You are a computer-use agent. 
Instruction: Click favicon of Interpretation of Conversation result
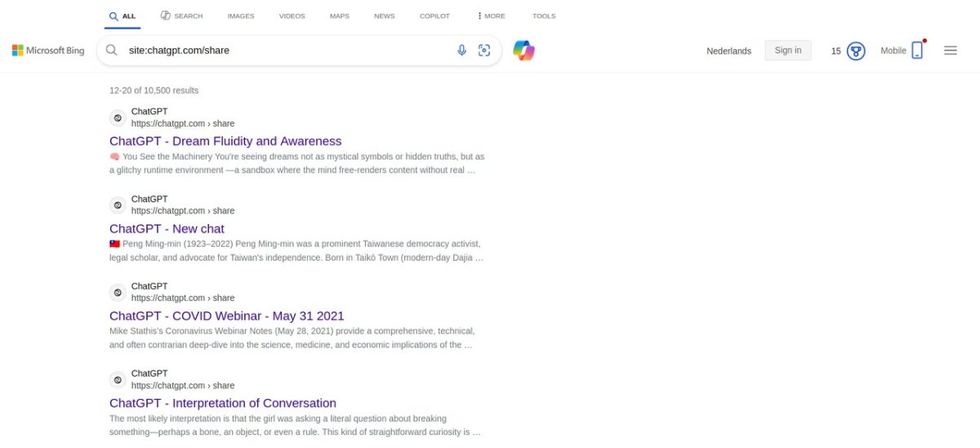pos(118,380)
